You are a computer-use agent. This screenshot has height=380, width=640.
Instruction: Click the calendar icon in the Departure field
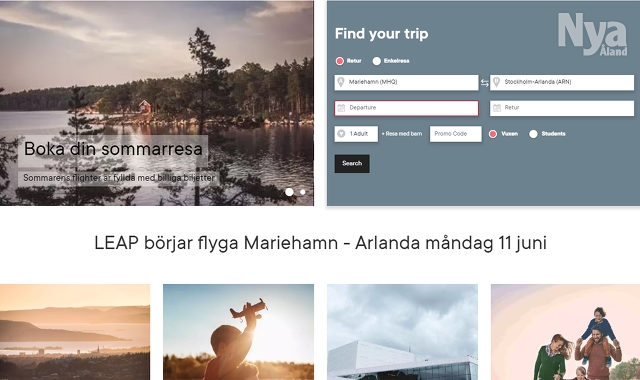coord(341,108)
